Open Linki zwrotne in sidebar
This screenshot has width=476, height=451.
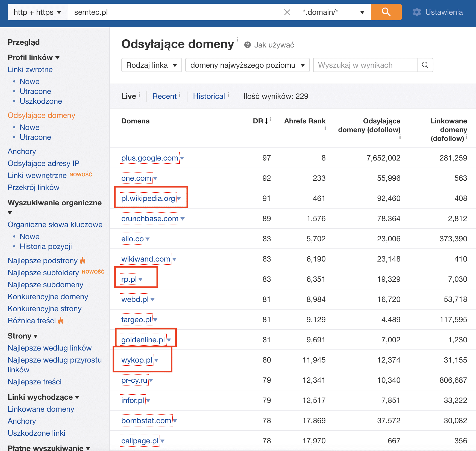30,70
